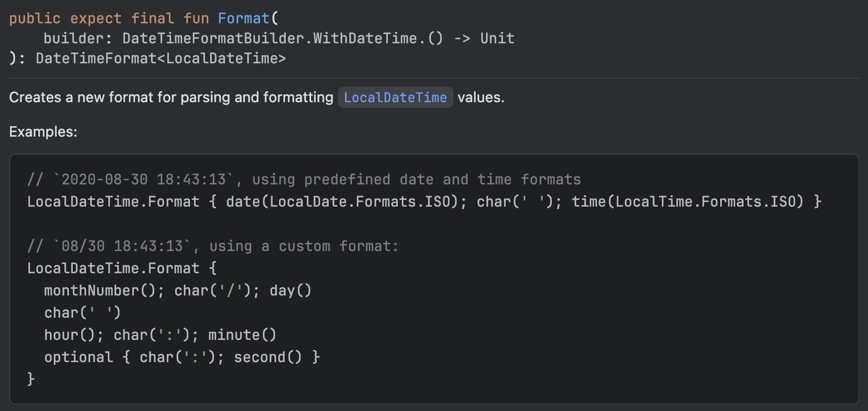The height and width of the screenshot is (411, 868).
Task: Click the LocalDateTime link in the description
Action: [395, 98]
